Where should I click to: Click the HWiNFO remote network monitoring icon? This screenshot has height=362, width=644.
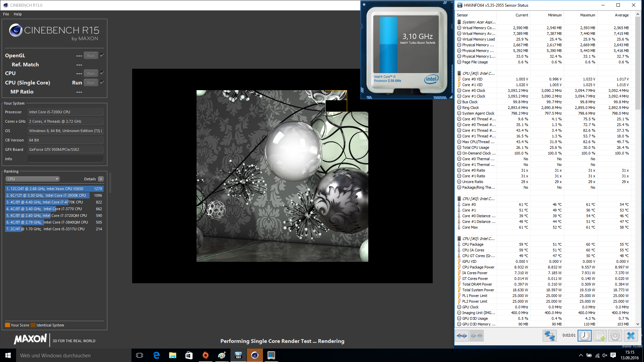pos(549,336)
